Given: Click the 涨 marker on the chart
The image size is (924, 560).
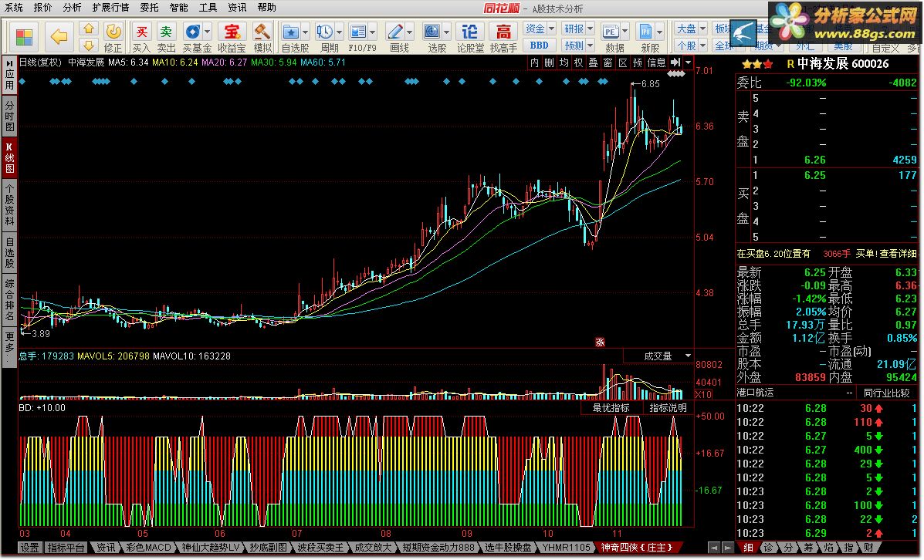Looking at the screenshot, I should click(x=600, y=342).
